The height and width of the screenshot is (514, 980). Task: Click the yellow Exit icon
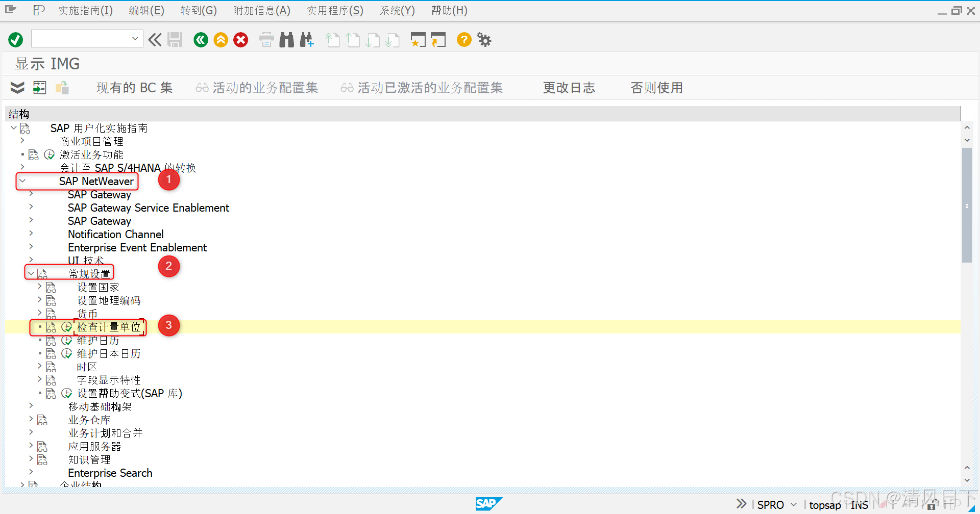click(x=220, y=40)
